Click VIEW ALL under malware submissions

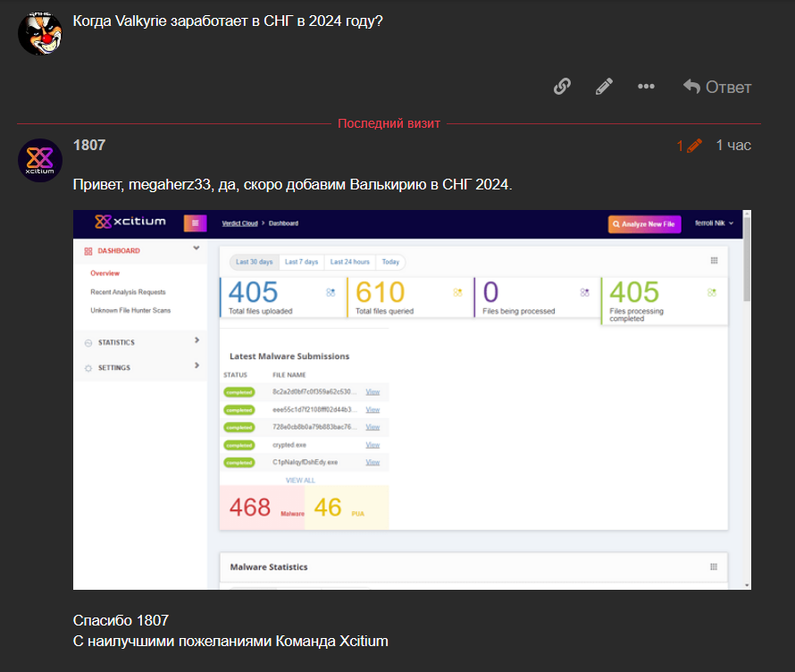tap(300, 480)
